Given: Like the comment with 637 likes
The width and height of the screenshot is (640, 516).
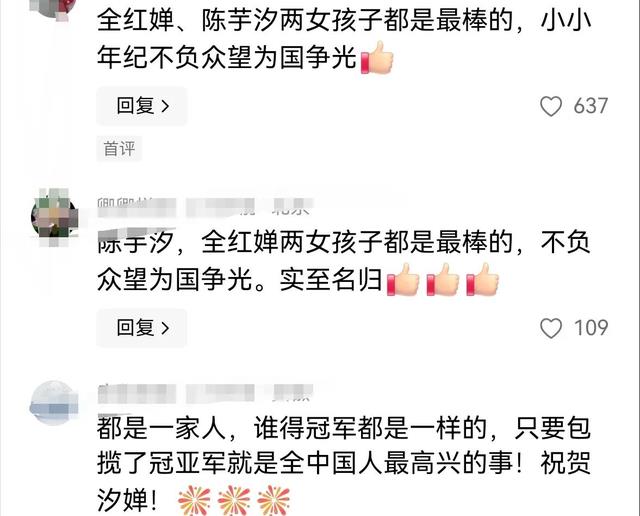Looking at the screenshot, I should point(551,106).
